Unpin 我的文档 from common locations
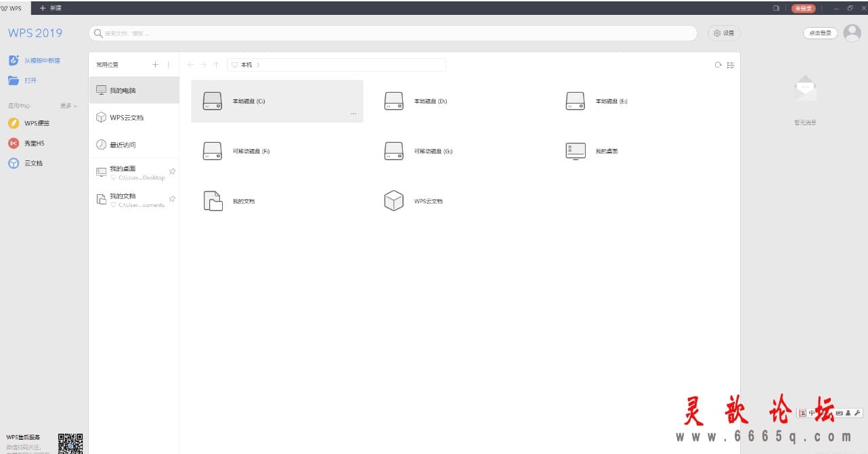 point(172,199)
